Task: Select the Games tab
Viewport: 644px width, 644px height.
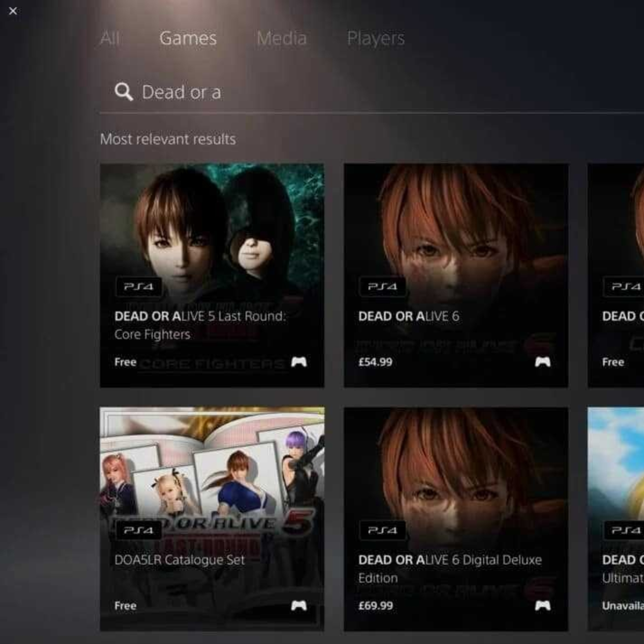Action: (188, 38)
